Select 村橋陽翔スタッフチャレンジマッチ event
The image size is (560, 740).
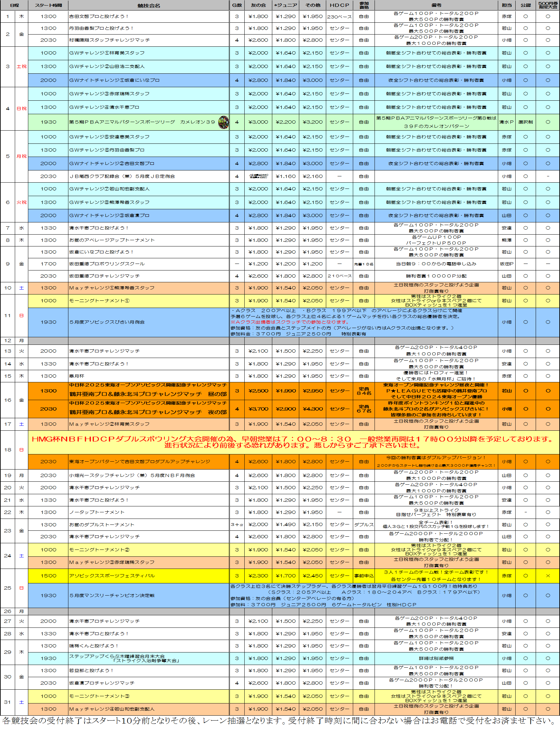tap(109, 40)
